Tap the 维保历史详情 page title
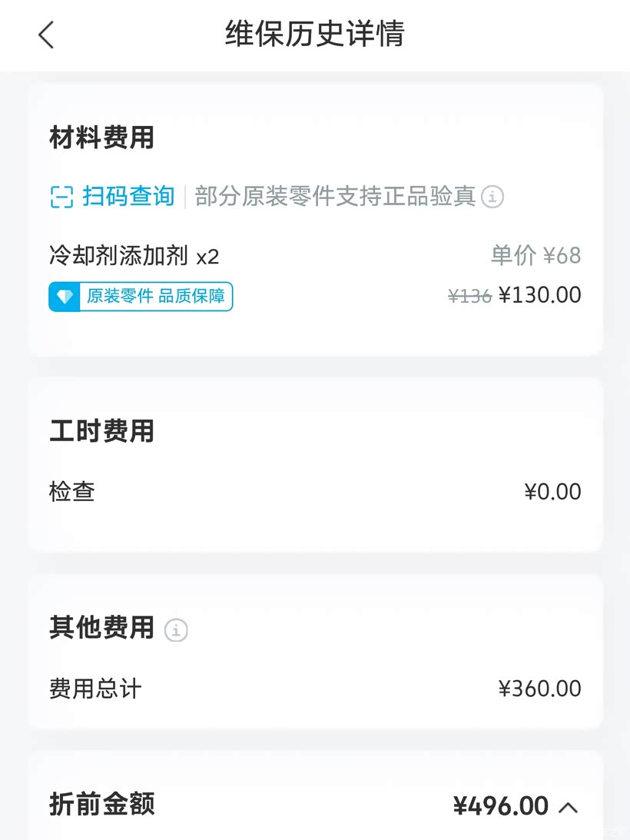The width and height of the screenshot is (630, 840). 314,35
